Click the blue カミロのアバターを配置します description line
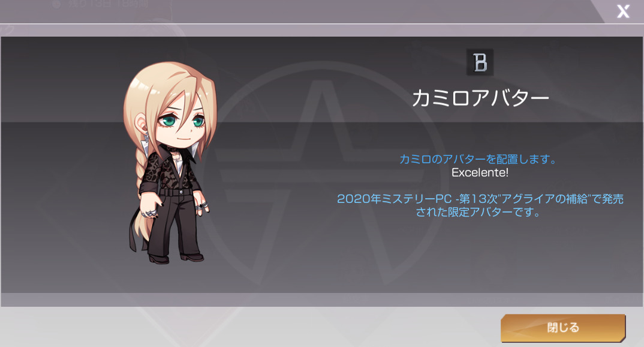The width and height of the screenshot is (644, 347). 478,158
